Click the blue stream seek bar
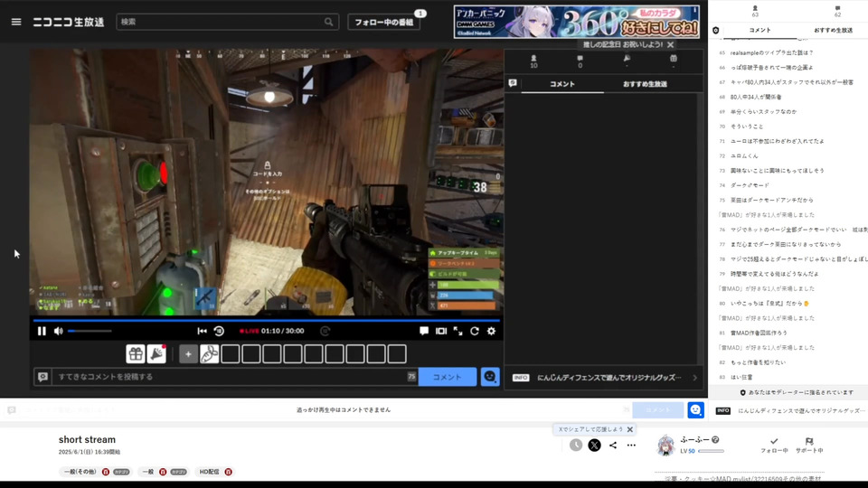Viewport: 868px width, 488px height. click(x=266, y=320)
